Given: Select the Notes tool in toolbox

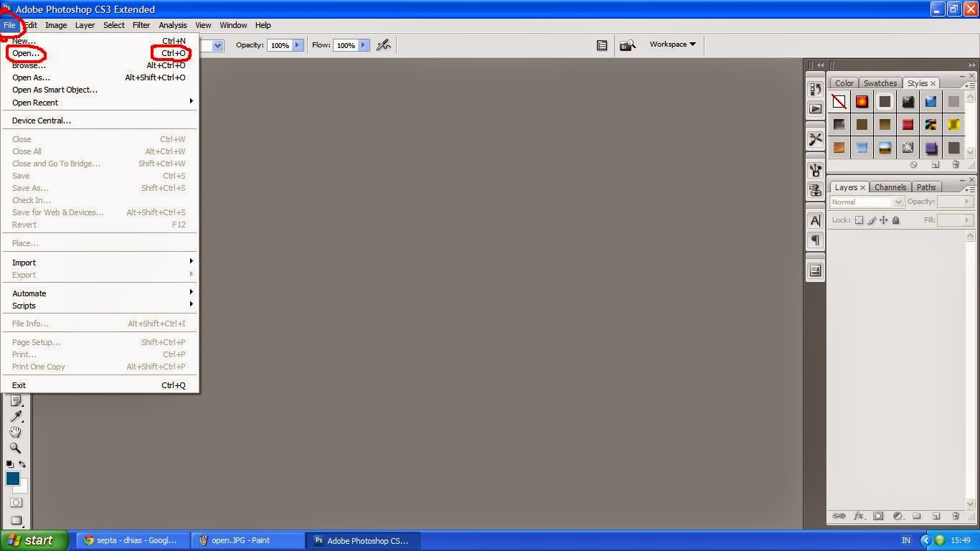Looking at the screenshot, I should pos(16,401).
